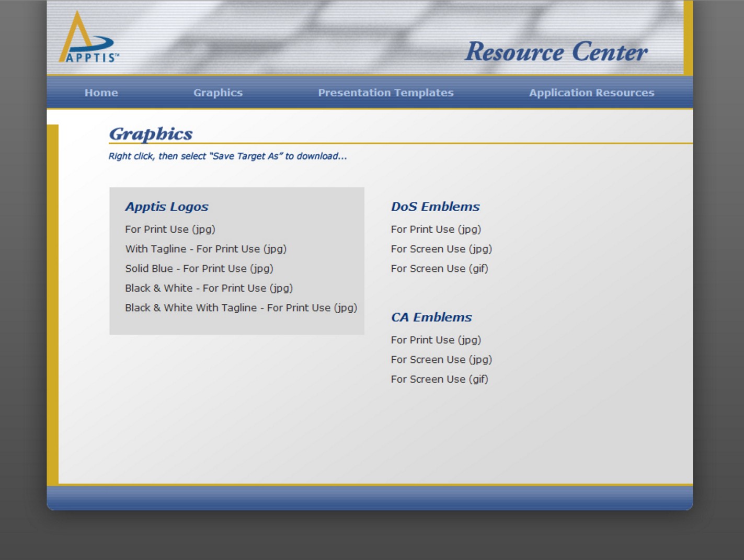The image size is (744, 560).
Task: Open CA Emblem For Screen Use jpg
Action: coord(441,359)
